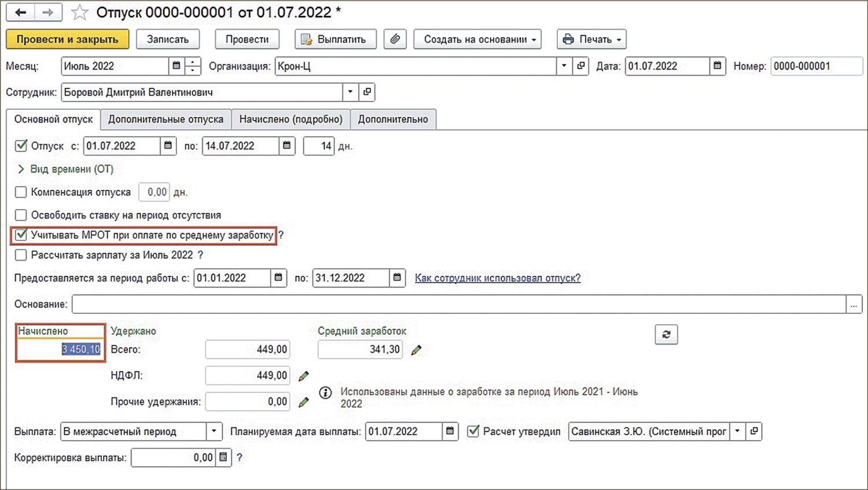Expand Создать на основании menu
The height and width of the screenshot is (490, 868).
coord(477,39)
